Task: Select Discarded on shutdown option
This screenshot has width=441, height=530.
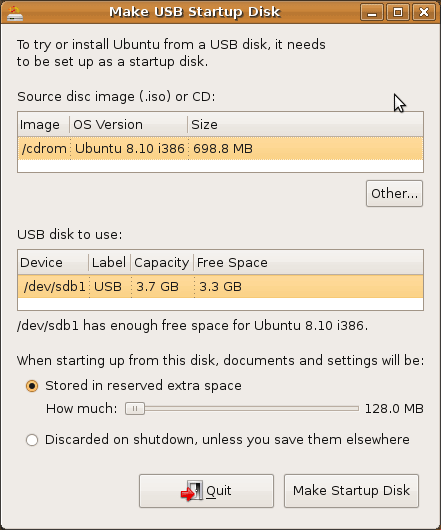Action: click(x=32, y=440)
